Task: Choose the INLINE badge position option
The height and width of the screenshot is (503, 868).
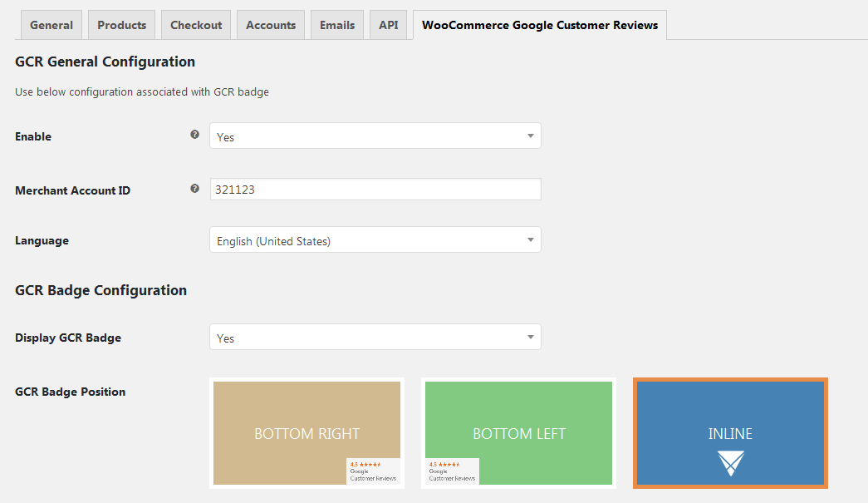Action: pos(730,432)
